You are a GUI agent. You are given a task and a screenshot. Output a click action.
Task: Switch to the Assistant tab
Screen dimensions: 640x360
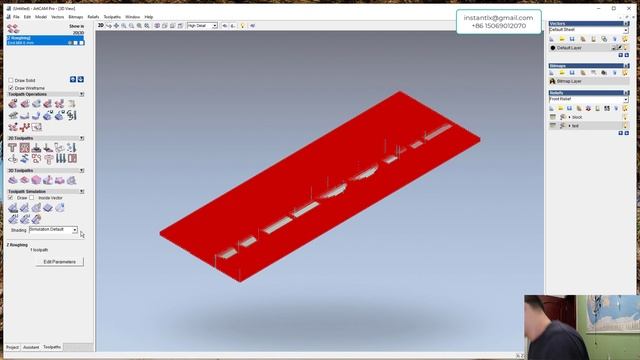pyautogui.click(x=31, y=347)
